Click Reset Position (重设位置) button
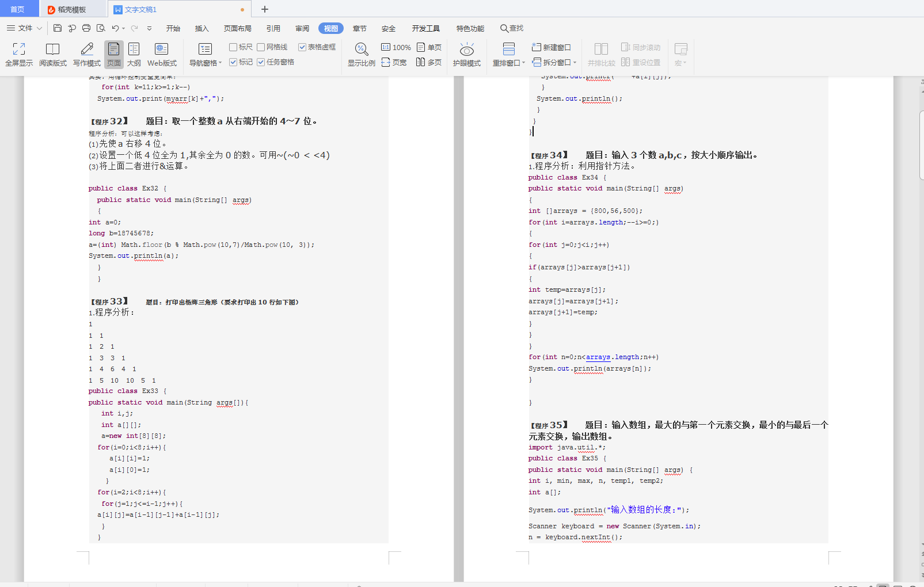Screen dimensions: 924x587 [641, 62]
